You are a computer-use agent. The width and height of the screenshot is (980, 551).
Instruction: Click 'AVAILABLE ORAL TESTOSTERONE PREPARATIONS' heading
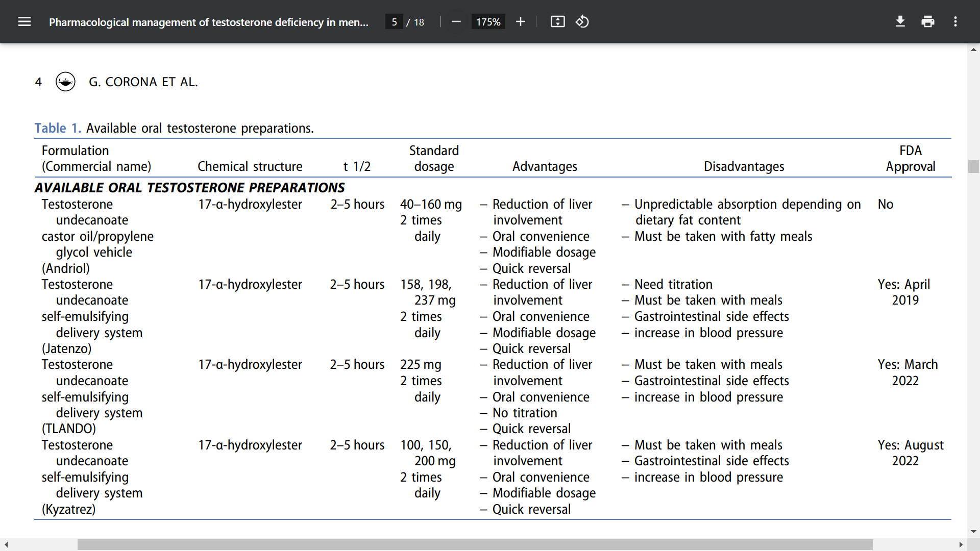(190, 188)
